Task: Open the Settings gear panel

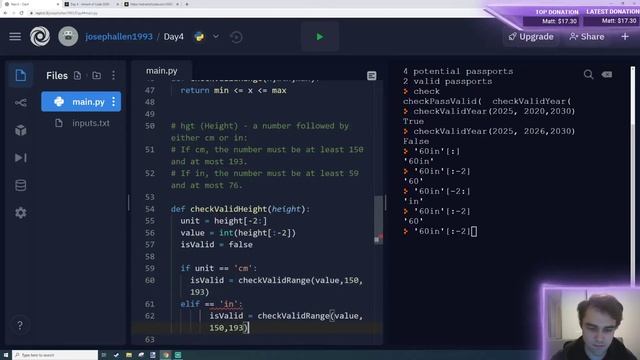Action: pos(20,213)
